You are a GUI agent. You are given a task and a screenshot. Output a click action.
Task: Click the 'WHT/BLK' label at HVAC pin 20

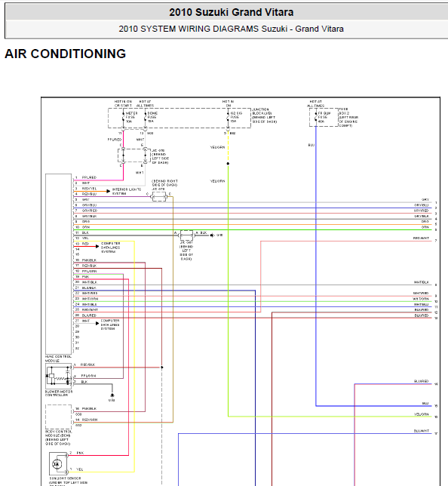tap(90, 282)
